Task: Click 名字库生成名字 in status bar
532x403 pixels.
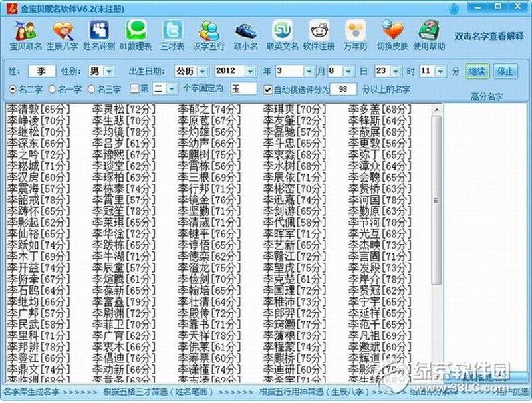Action: tap(31, 392)
